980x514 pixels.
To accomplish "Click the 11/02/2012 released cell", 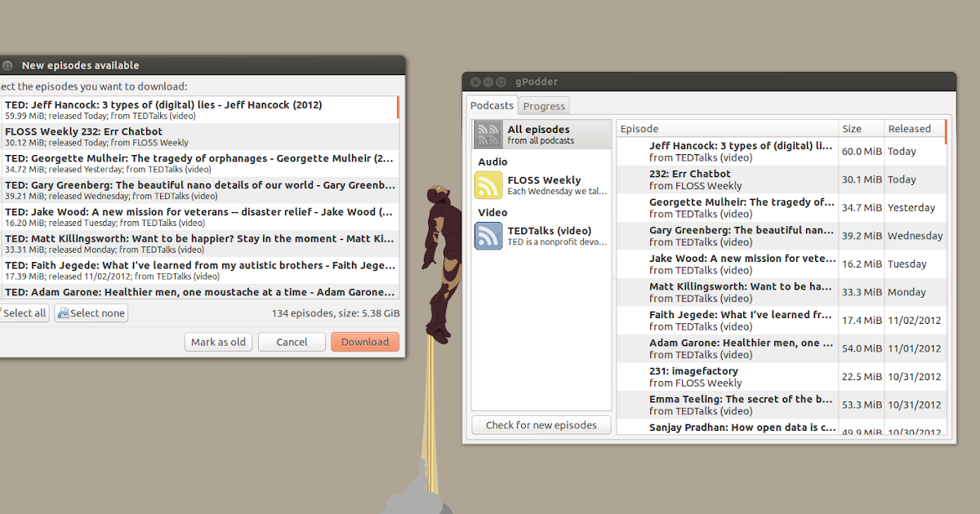I will (915, 321).
